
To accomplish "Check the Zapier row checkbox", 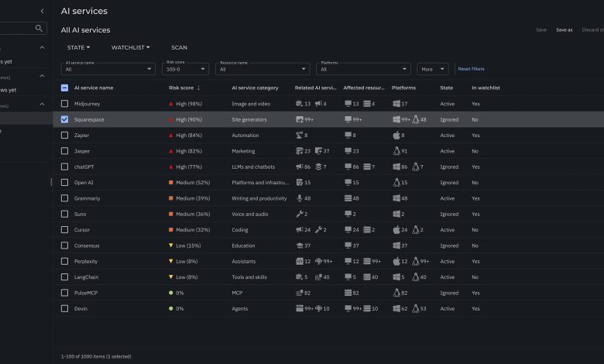I will click(64, 136).
